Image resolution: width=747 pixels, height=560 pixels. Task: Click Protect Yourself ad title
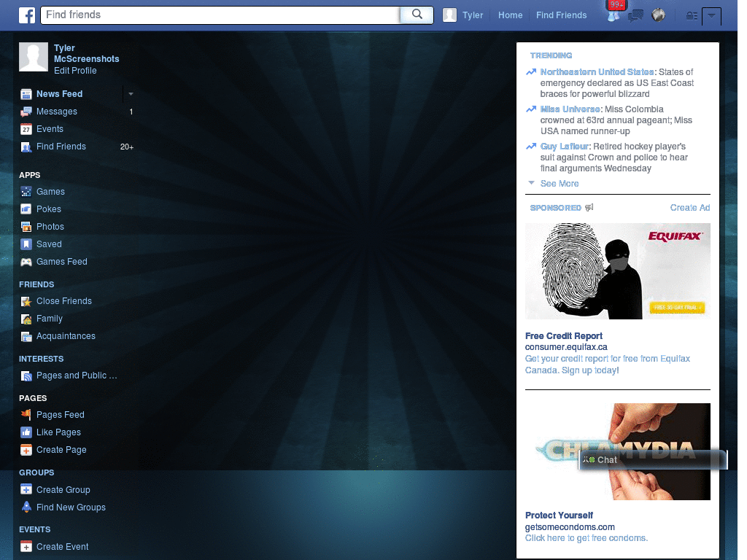click(x=559, y=516)
